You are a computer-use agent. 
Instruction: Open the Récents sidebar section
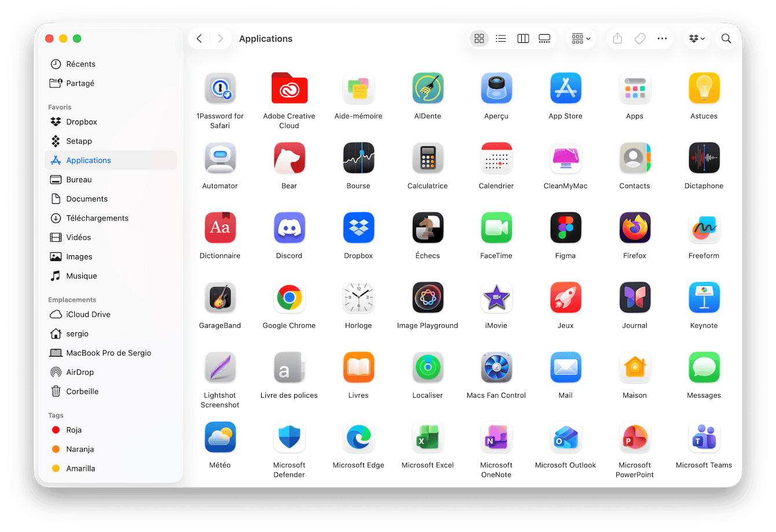pyautogui.click(x=80, y=64)
